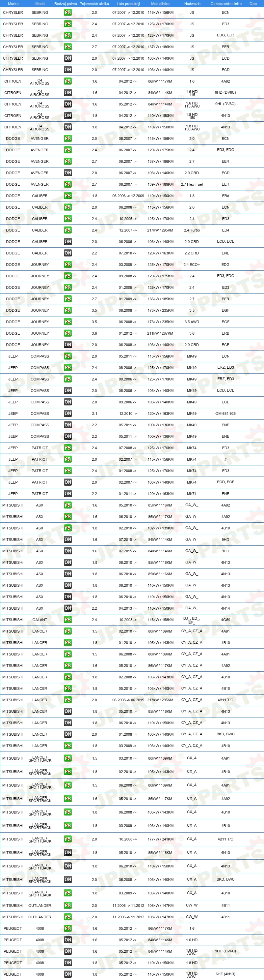
Task: Select body cell DJ_, ED_, EF_
Action: point(192,620)
